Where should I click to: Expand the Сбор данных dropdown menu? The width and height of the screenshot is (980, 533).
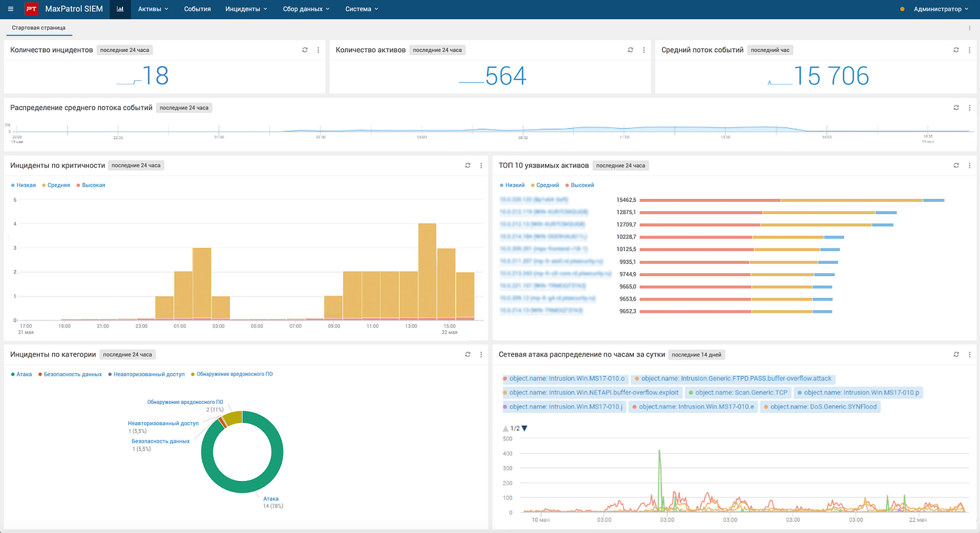pyautogui.click(x=306, y=9)
